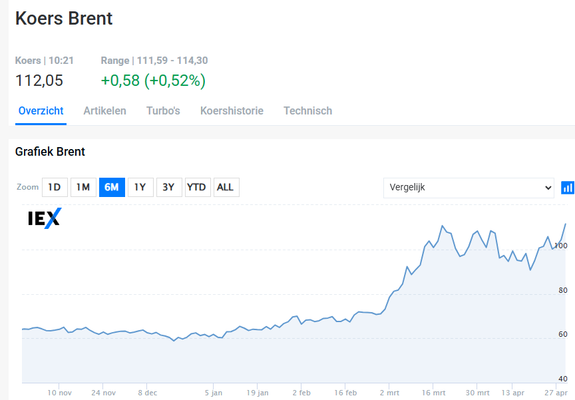Switch to the Turbo's tab
575x400 pixels.
[163, 111]
